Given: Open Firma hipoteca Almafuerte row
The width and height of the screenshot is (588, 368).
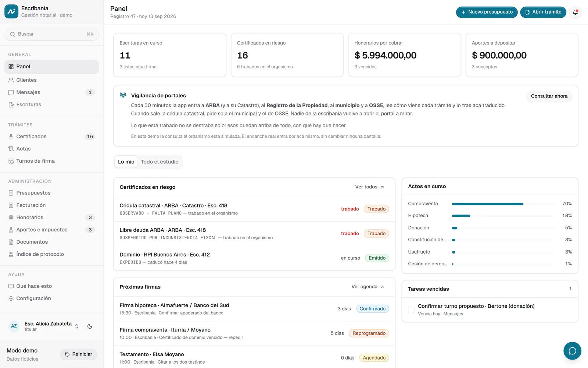Looking at the screenshot, I should [254, 309].
